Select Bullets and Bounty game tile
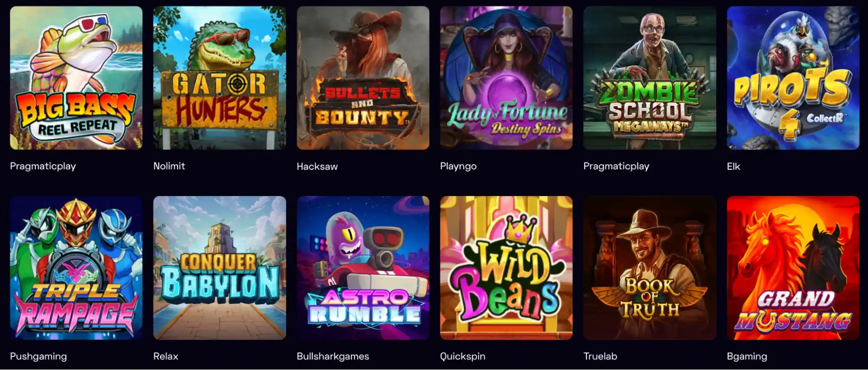 click(x=363, y=78)
